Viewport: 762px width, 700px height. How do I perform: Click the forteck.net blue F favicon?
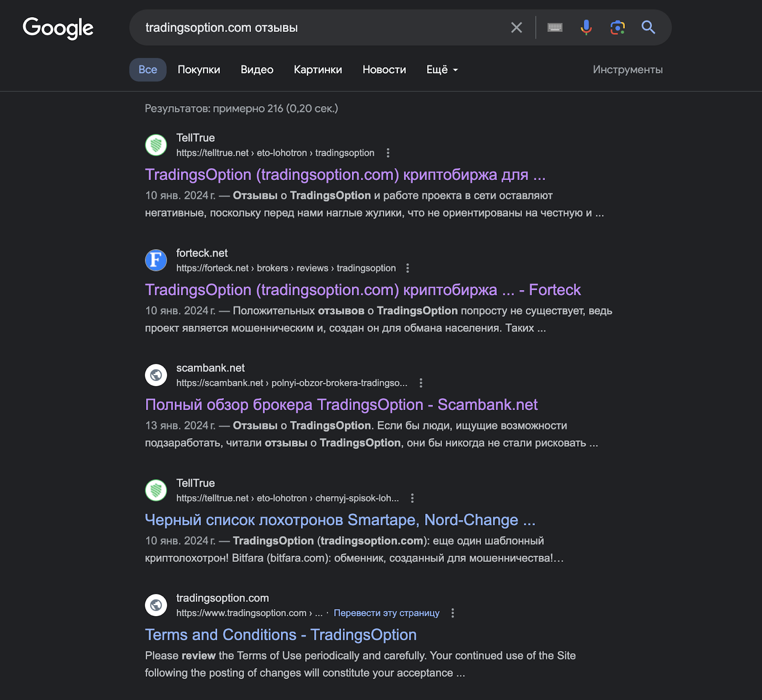pos(156,260)
